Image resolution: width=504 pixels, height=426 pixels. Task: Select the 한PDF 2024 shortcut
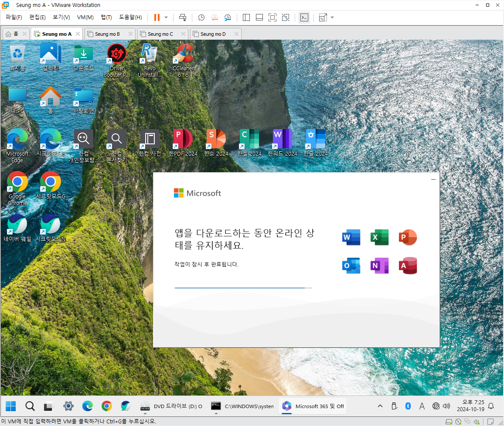[x=183, y=143]
